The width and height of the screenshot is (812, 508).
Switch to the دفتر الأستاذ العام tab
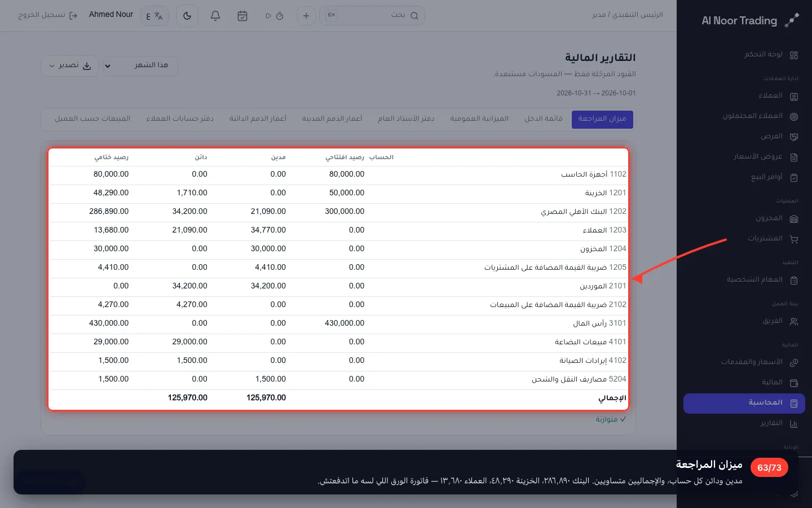pos(406,119)
